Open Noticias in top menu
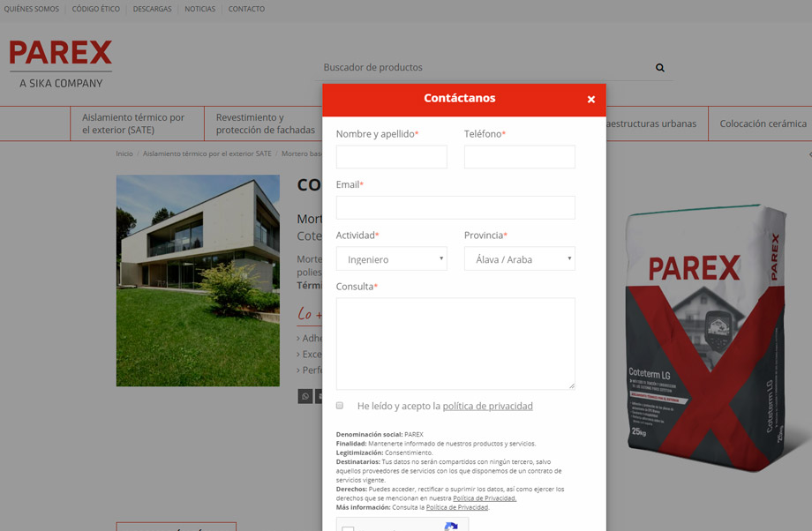The image size is (812, 531). [199, 9]
